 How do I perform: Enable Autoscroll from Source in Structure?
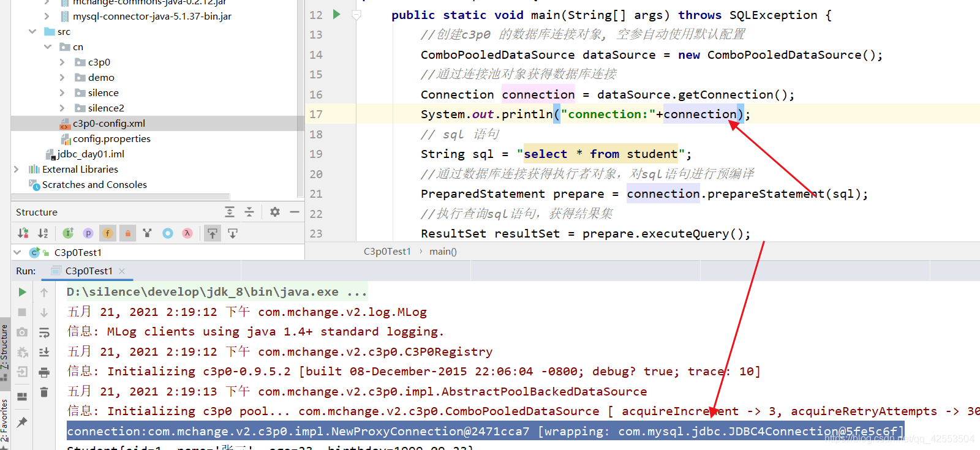coord(233,233)
